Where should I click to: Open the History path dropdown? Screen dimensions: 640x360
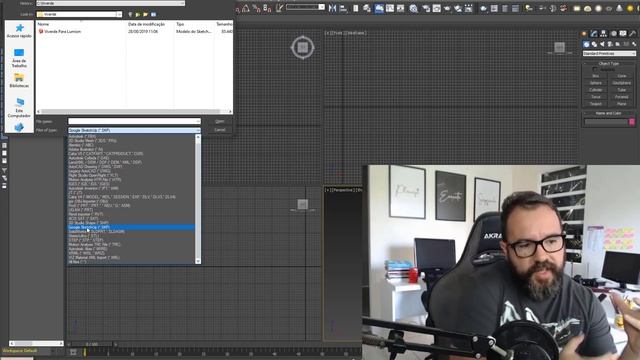point(110,3)
